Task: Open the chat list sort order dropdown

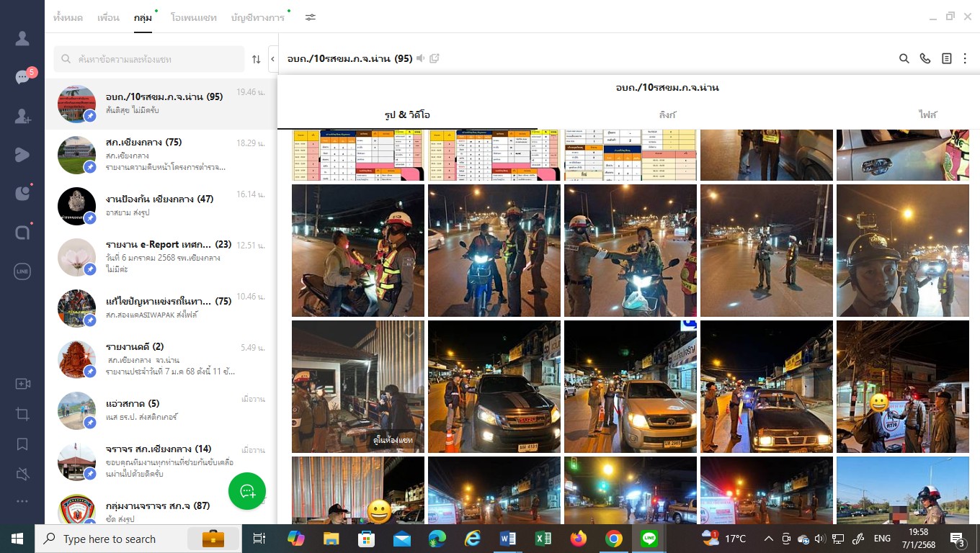Action: [x=256, y=59]
